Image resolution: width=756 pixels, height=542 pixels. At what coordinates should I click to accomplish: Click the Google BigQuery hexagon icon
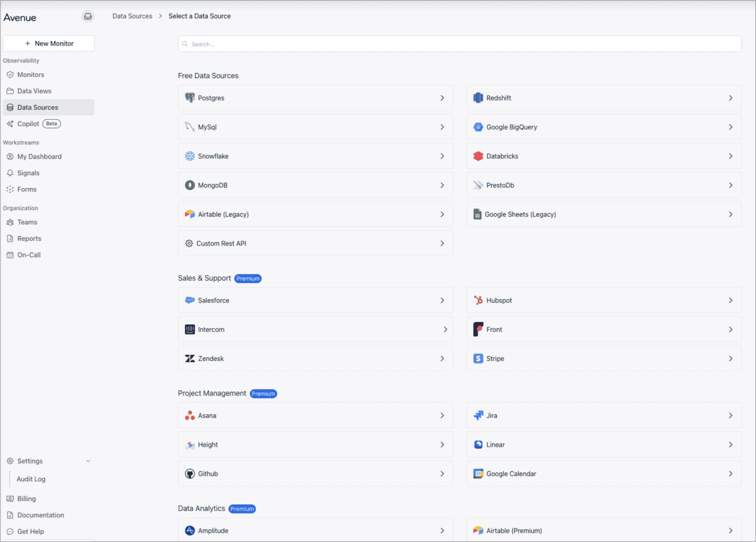(478, 127)
